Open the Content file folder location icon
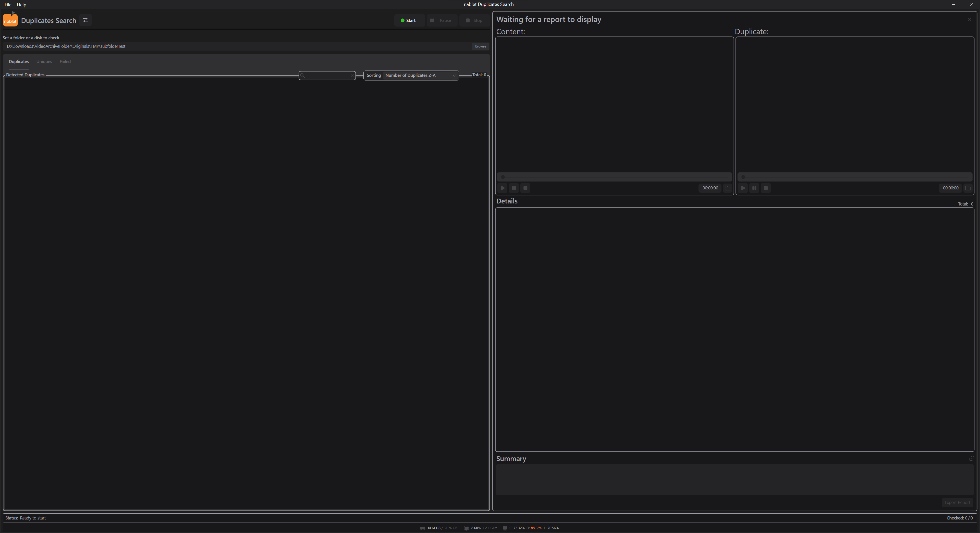The image size is (980, 533). (727, 188)
